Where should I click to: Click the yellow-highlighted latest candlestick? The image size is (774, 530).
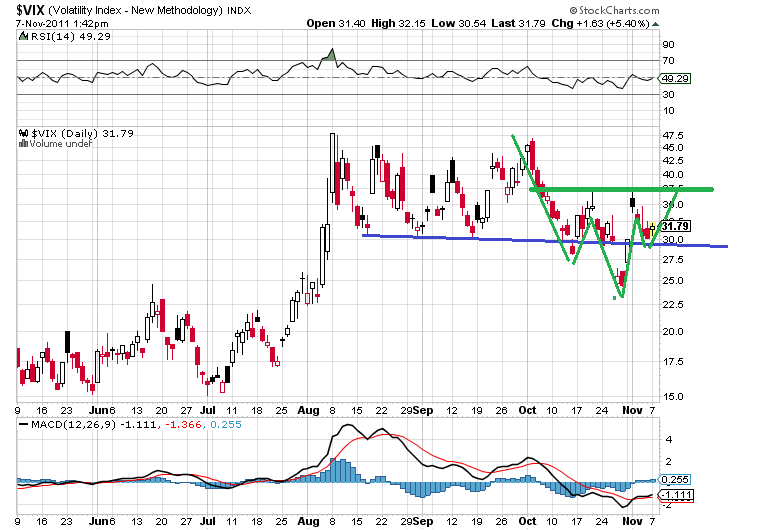click(653, 228)
